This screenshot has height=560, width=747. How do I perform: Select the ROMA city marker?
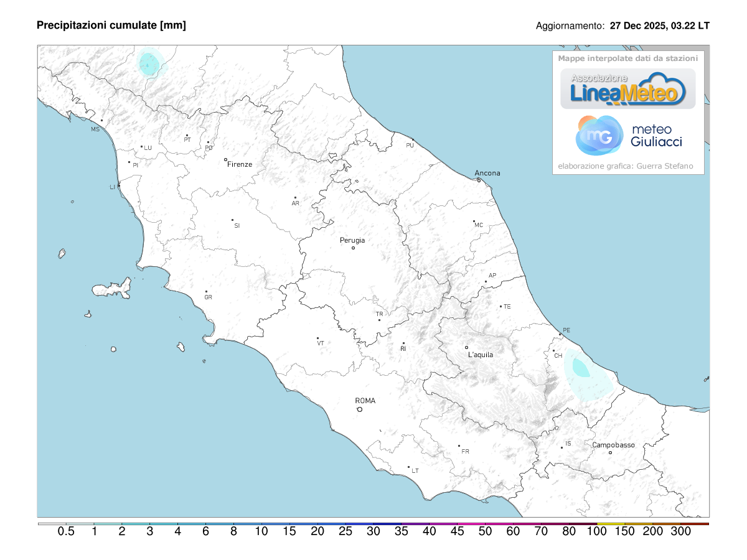(360, 409)
